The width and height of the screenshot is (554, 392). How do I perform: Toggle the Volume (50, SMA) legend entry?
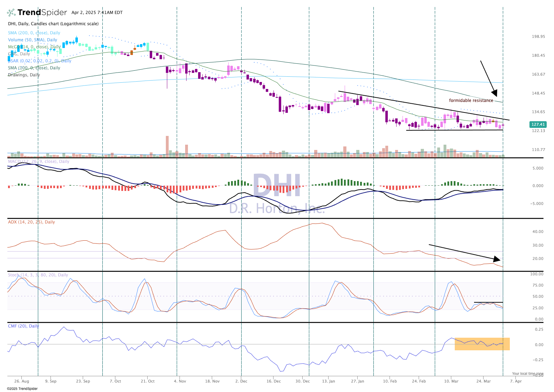pyautogui.click(x=33, y=40)
